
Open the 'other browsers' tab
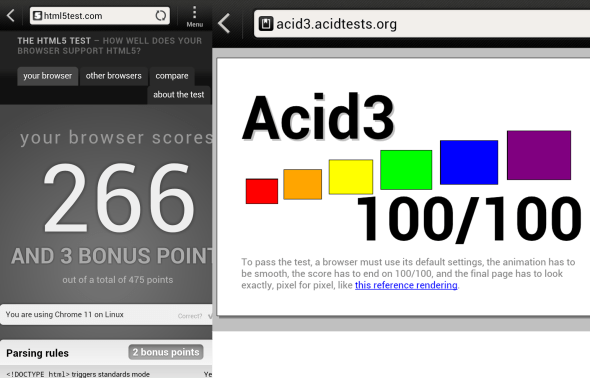pyautogui.click(x=114, y=76)
